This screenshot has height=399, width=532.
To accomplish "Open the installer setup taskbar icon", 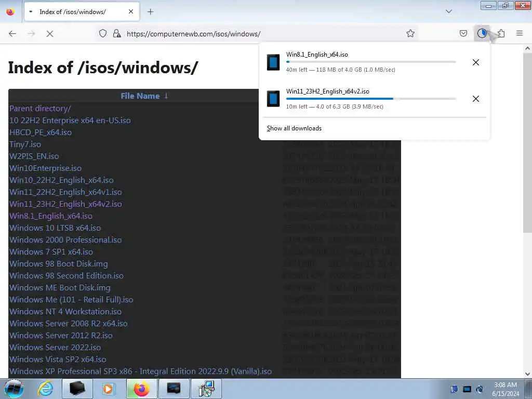I will 206,389.
